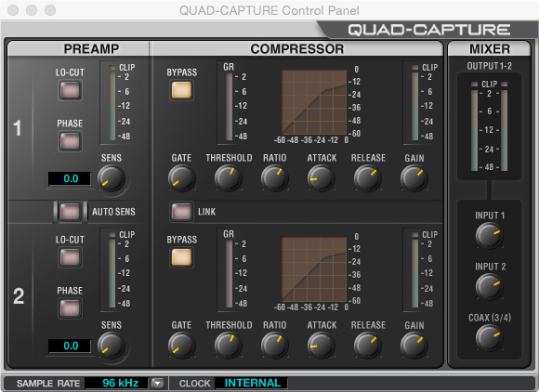Click the CLOCK label
This screenshot has width=539, height=392.
coord(194,383)
